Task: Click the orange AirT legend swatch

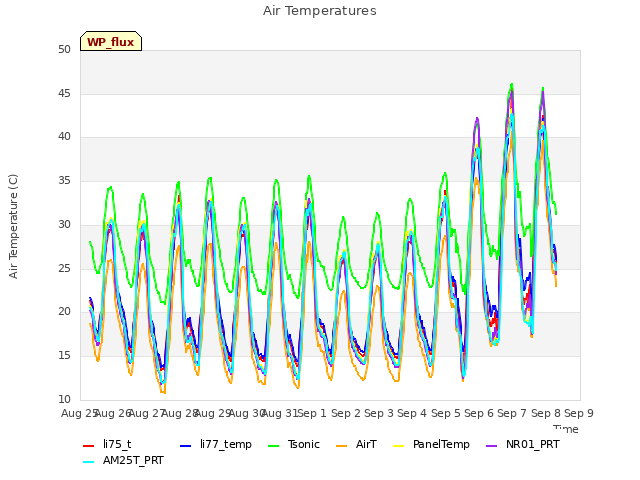Action: point(341,446)
